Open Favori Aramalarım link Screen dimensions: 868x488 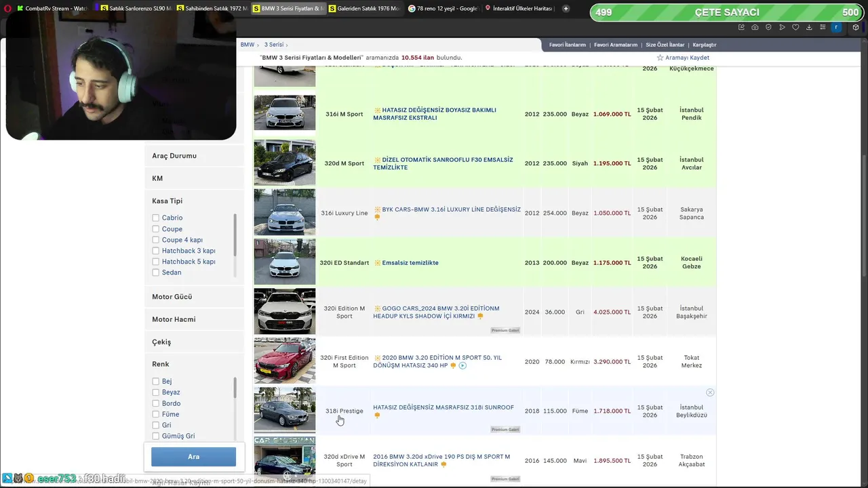616,45
